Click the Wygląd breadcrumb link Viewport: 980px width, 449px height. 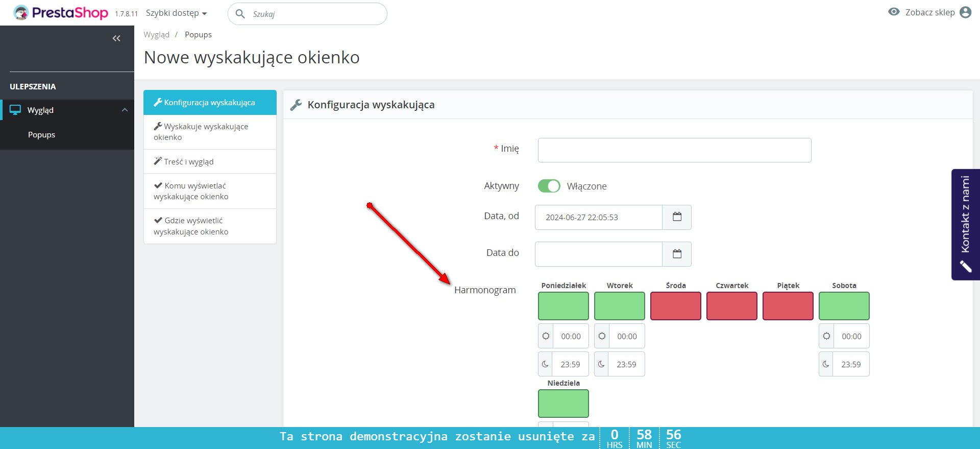156,35
